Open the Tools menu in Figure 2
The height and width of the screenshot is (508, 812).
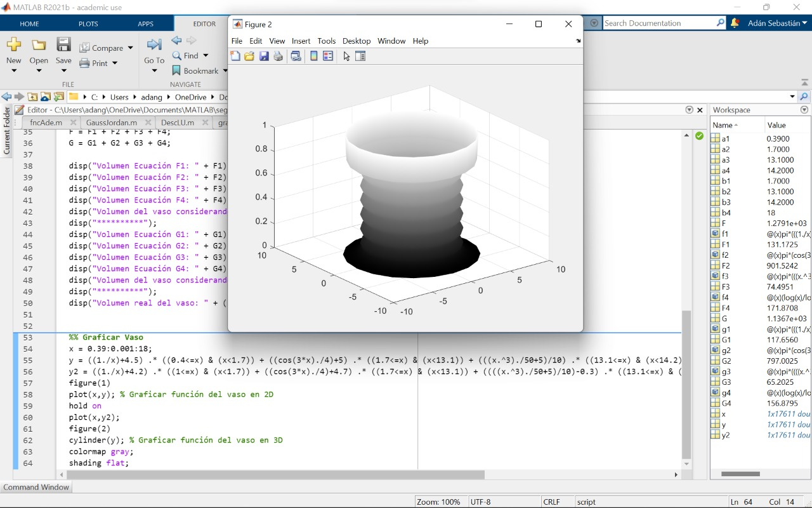pos(326,41)
